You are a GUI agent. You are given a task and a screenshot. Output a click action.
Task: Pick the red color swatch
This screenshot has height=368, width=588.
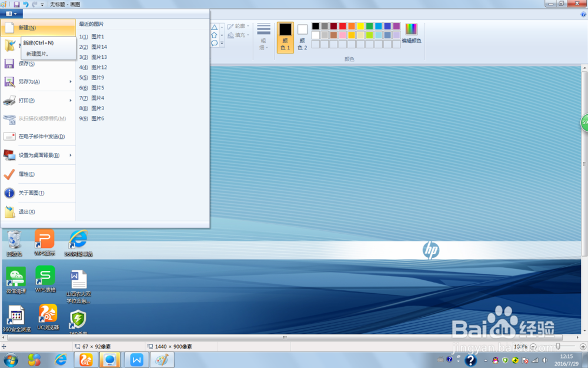[342, 26]
